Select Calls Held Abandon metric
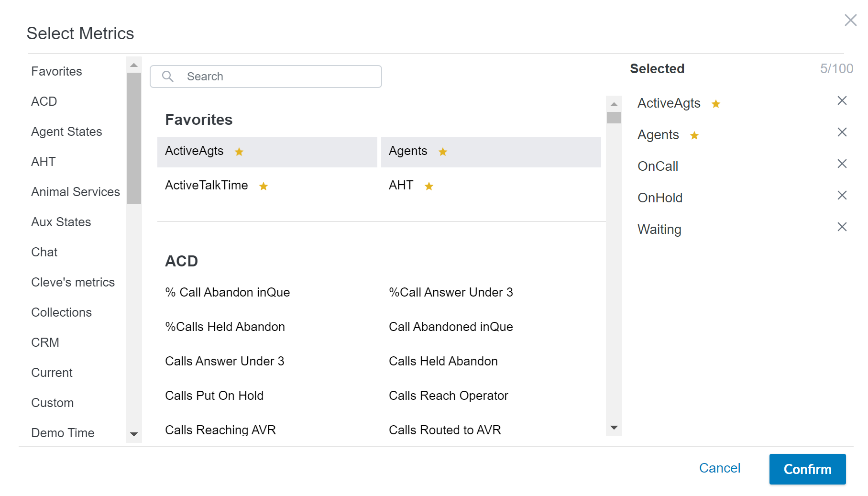The height and width of the screenshot is (496, 868). 443,361
